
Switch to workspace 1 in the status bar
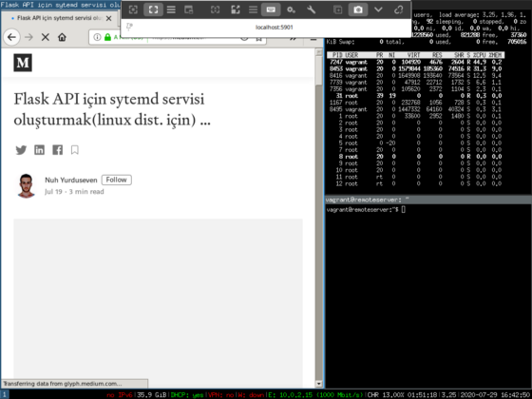[x=5, y=394]
